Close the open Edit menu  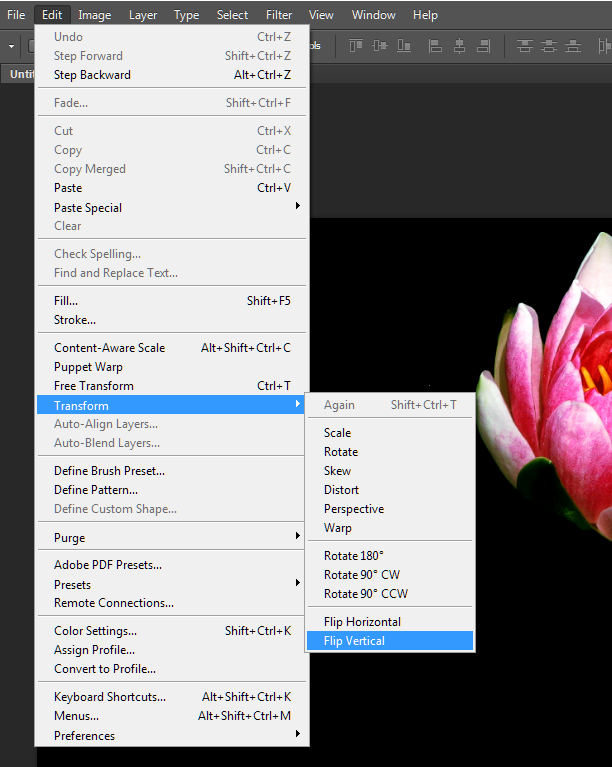52,15
